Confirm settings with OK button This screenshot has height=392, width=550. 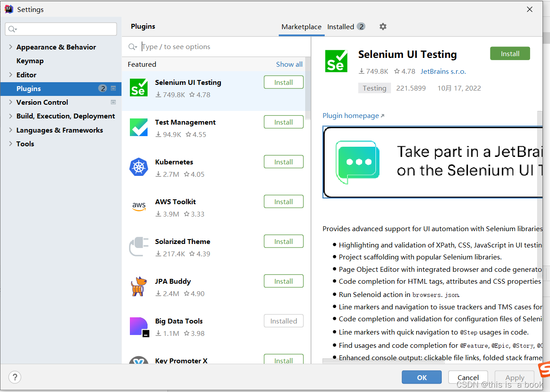pyautogui.click(x=422, y=377)
